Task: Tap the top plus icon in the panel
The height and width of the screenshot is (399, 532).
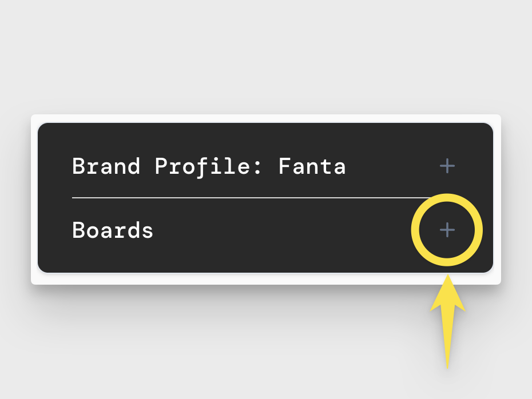Action: click(x=447, y=166)
